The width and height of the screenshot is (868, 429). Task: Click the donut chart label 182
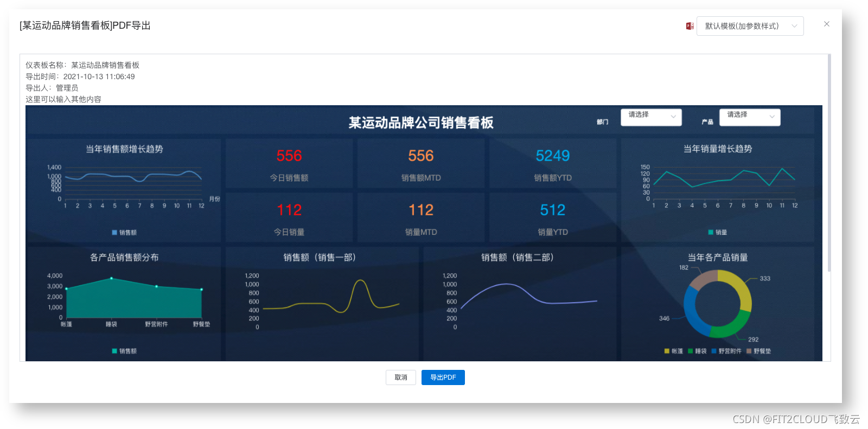pos(684,267)
